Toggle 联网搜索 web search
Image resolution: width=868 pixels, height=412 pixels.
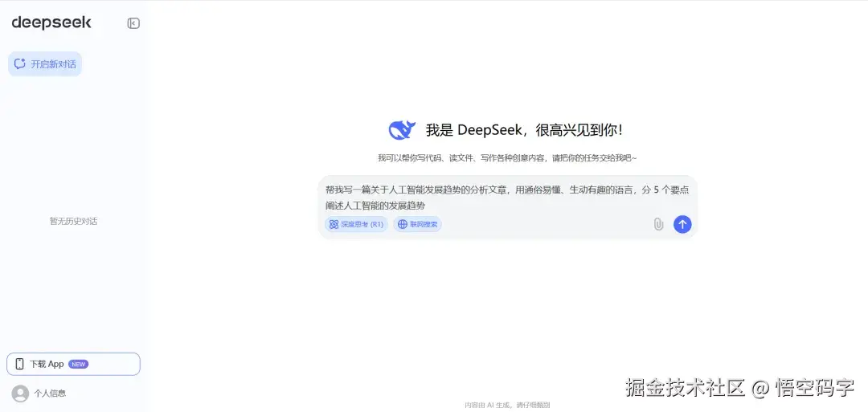417,224
